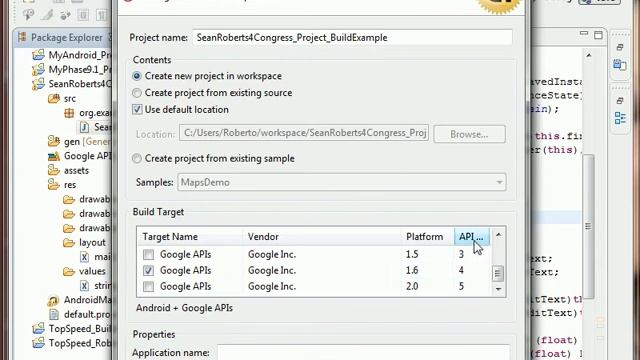Viewport: 640px width, 360px height.
Task: Click the assets folder icon
Action: tap(53, 170)
